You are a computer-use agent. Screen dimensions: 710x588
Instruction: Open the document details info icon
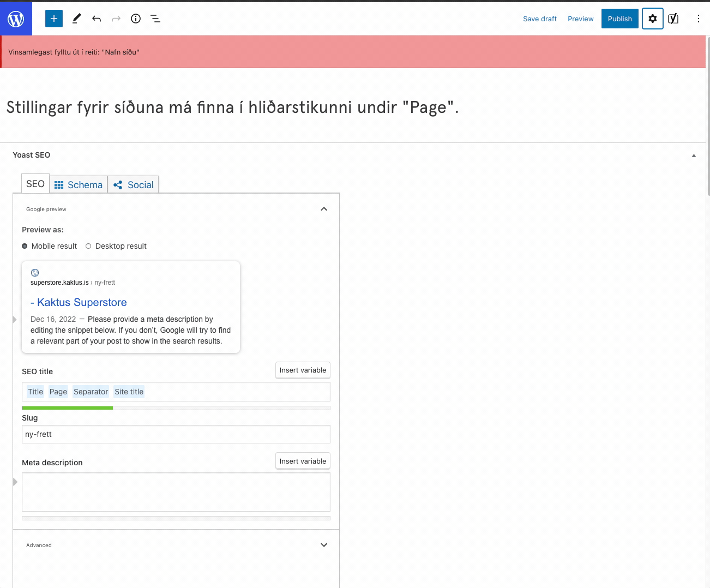click(x=136, y=19)
